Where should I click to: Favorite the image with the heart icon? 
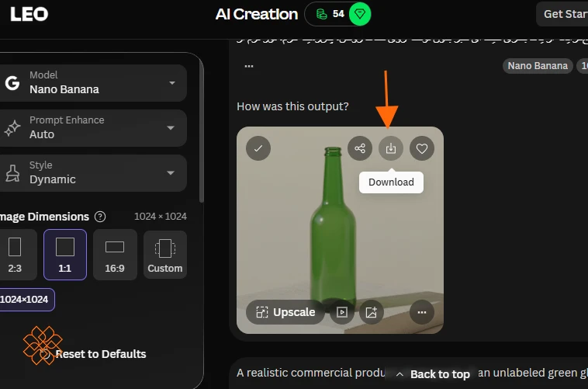pos(422,148)
